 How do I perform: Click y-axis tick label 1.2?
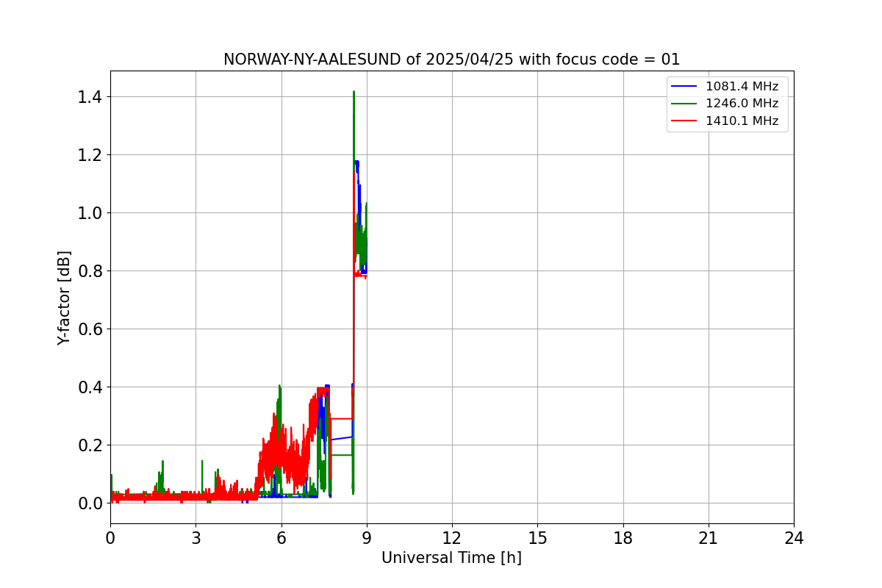[x=90, y=155]
